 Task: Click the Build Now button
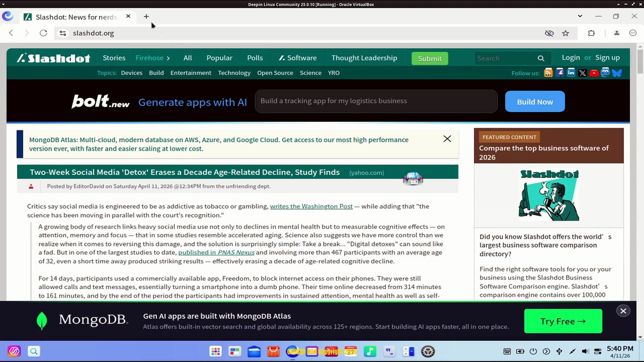535,102
